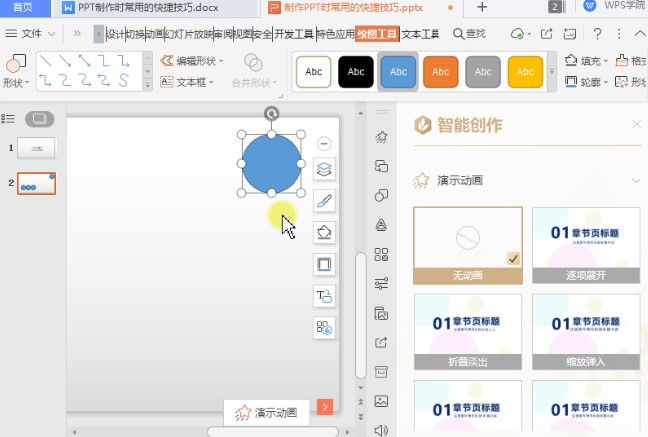Show more quick-access tools (») arrow
The height and width of the screenshot is (437, 648).
click(x=77, y=33)
